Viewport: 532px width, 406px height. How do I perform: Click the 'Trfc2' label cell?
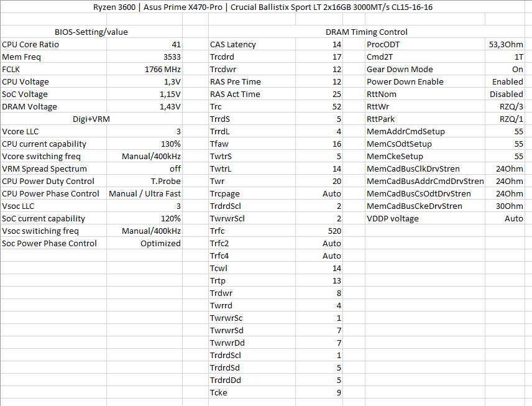(252, 243)
